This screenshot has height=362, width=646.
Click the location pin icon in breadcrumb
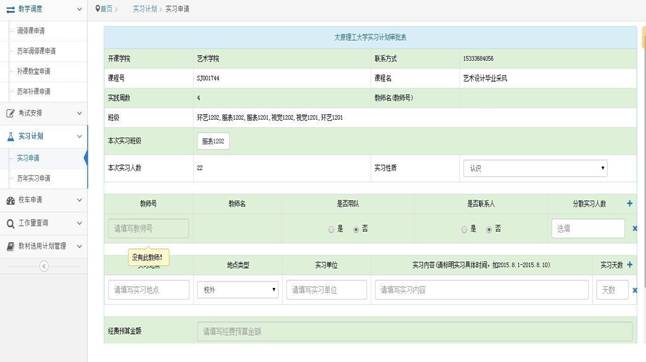[98, 9]
